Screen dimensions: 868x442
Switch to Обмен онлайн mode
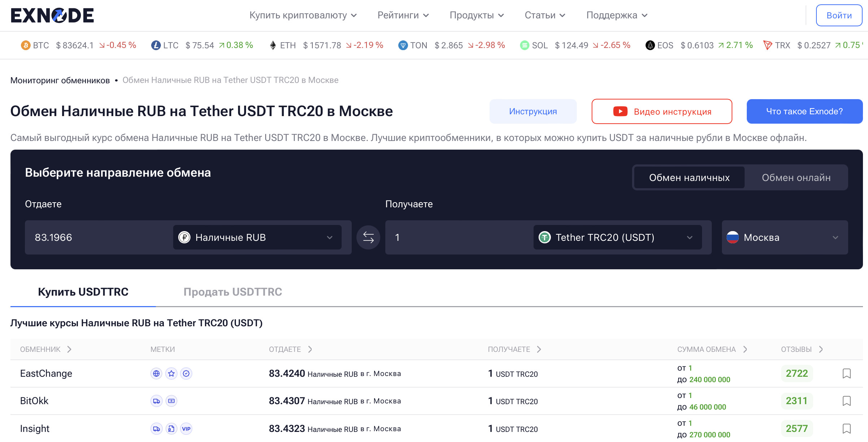796,177
